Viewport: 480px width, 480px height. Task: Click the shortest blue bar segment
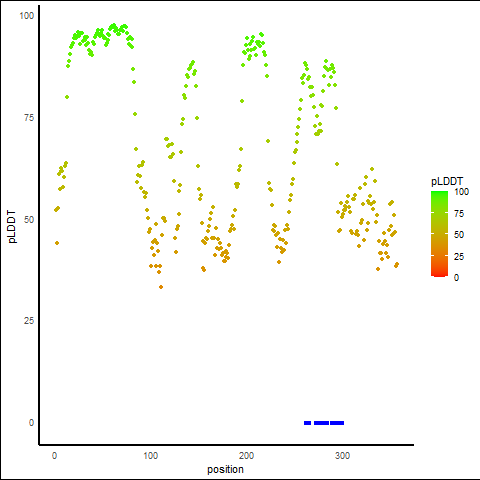307,423
